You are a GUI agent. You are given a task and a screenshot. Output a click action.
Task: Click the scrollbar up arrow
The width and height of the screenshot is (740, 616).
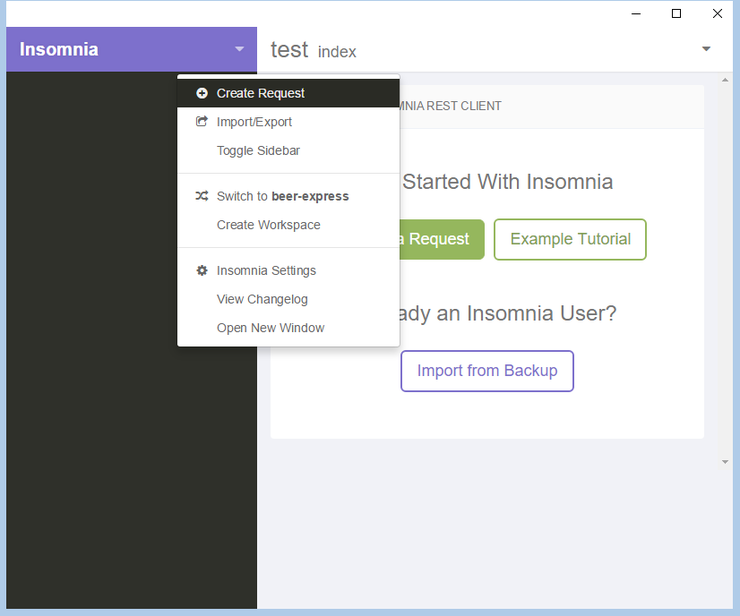pyautogui.click(x=725, y=80)
